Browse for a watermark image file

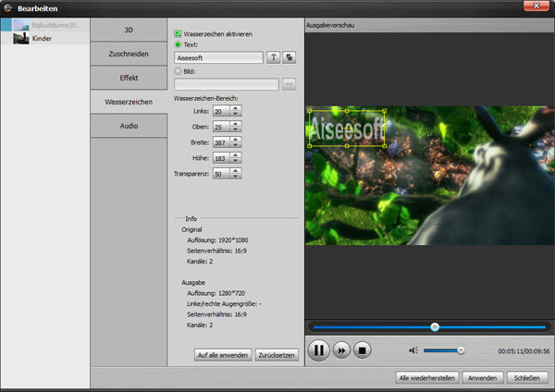(290, 84)
